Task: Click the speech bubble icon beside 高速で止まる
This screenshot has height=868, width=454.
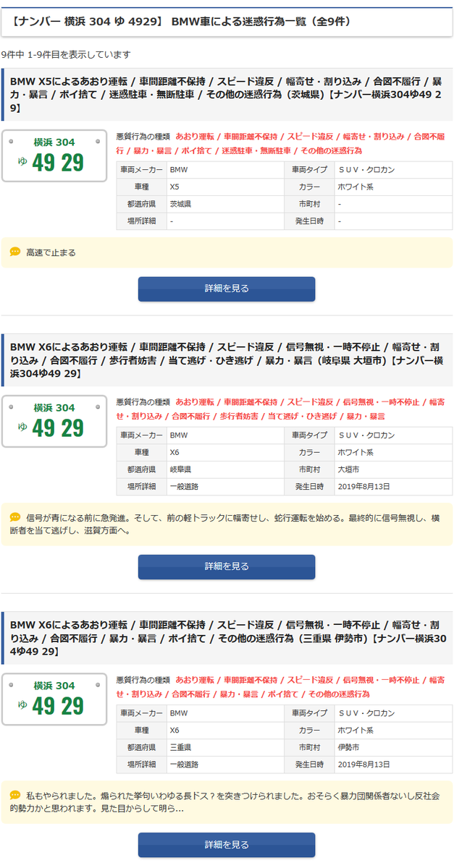Action: click(x=15, y=252)
